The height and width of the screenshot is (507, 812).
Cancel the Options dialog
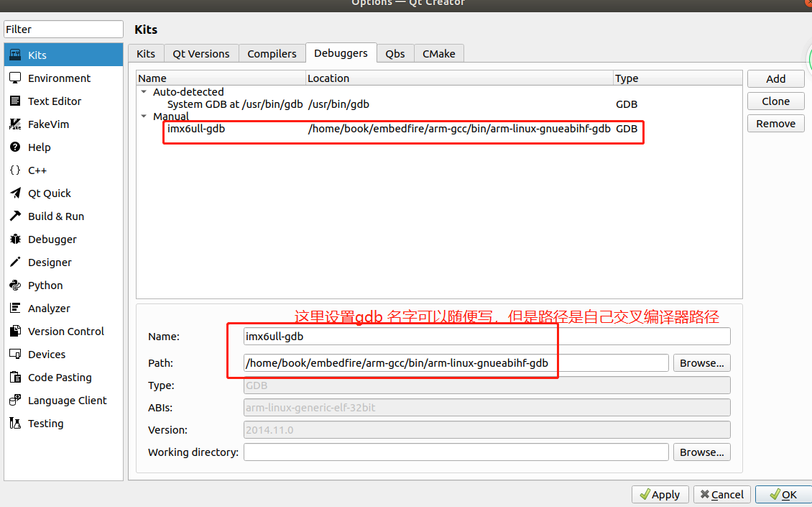tap(722, 495)
